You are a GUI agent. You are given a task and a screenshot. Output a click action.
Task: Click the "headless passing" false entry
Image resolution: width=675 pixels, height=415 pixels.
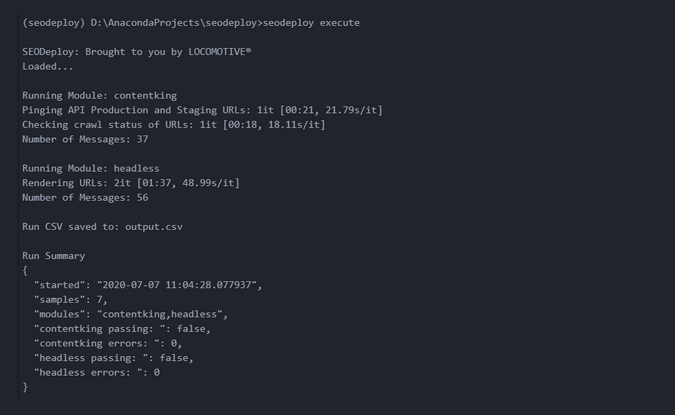point(113,358)
